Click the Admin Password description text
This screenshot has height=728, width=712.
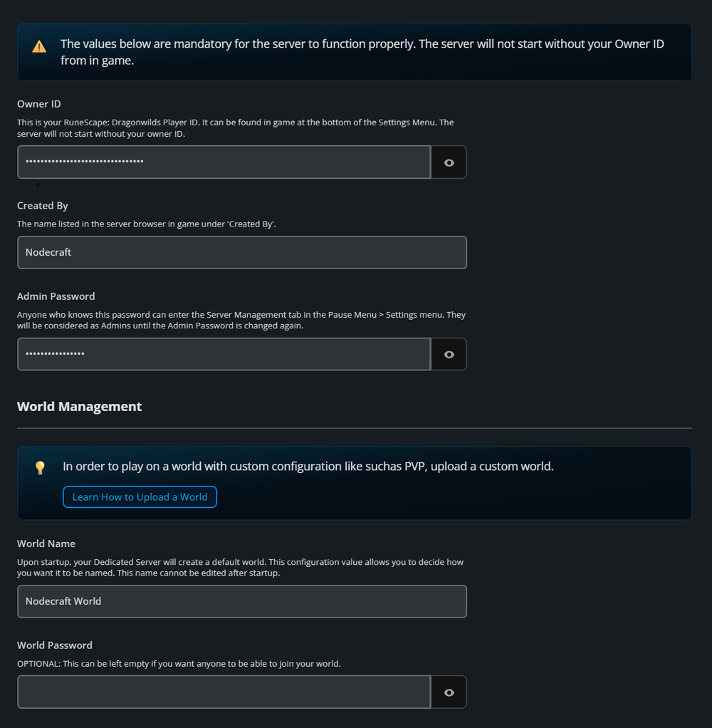pos(241,320)
